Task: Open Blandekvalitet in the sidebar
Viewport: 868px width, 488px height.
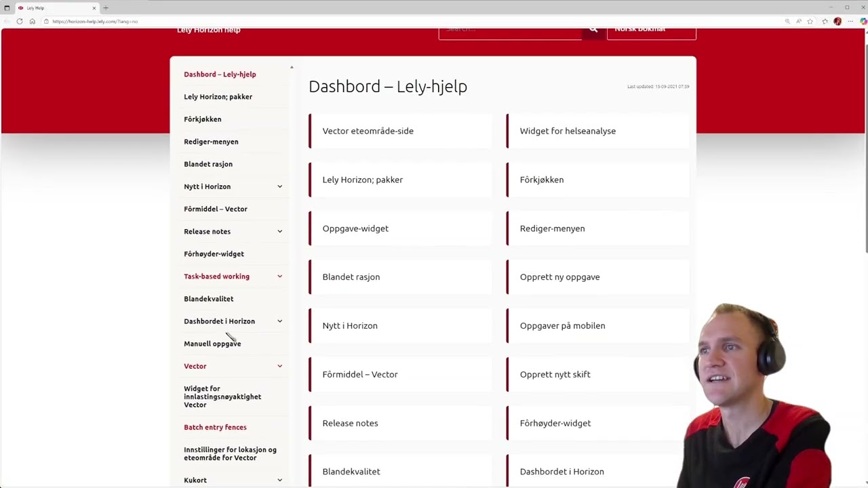Action: [208, 299]
